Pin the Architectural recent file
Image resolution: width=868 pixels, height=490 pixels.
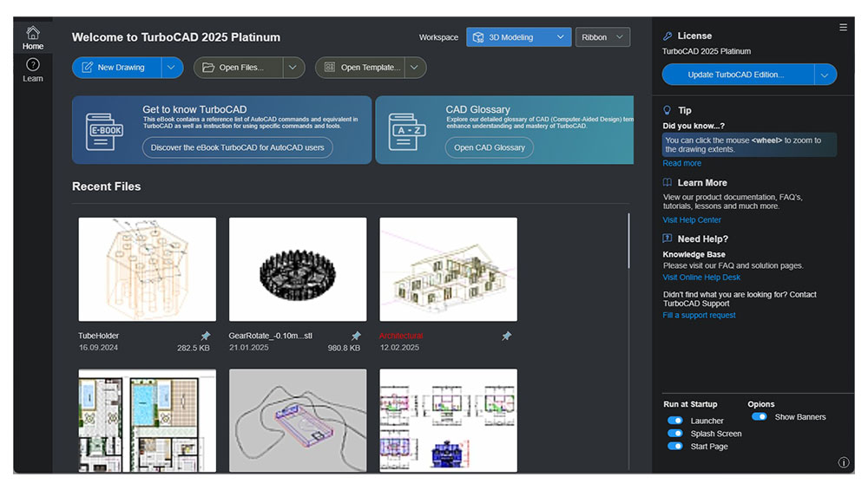tap(507, 336)
